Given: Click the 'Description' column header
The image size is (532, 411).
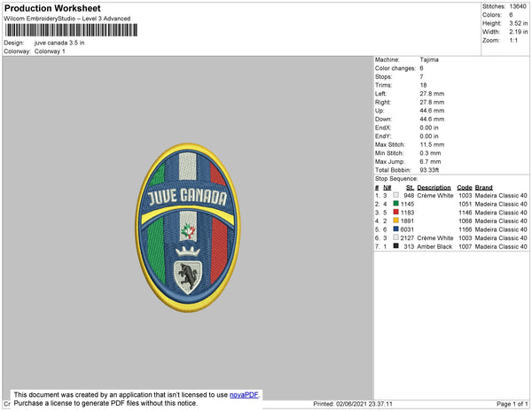Looking at the screenshot, I should click(434, 188).
